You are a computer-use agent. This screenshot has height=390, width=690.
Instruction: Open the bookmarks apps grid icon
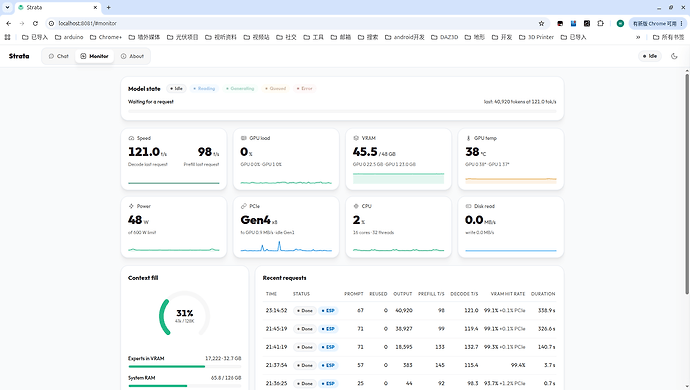(7, 37)
